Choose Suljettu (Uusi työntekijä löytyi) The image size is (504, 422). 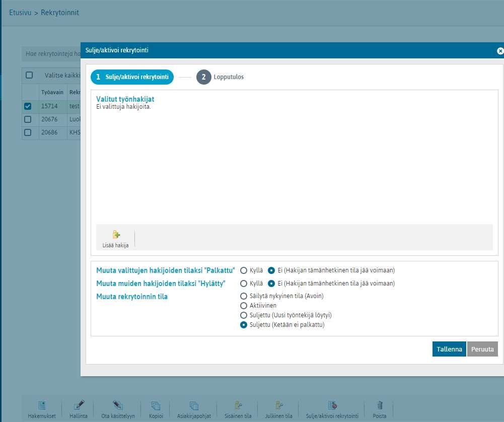point(244,315)
